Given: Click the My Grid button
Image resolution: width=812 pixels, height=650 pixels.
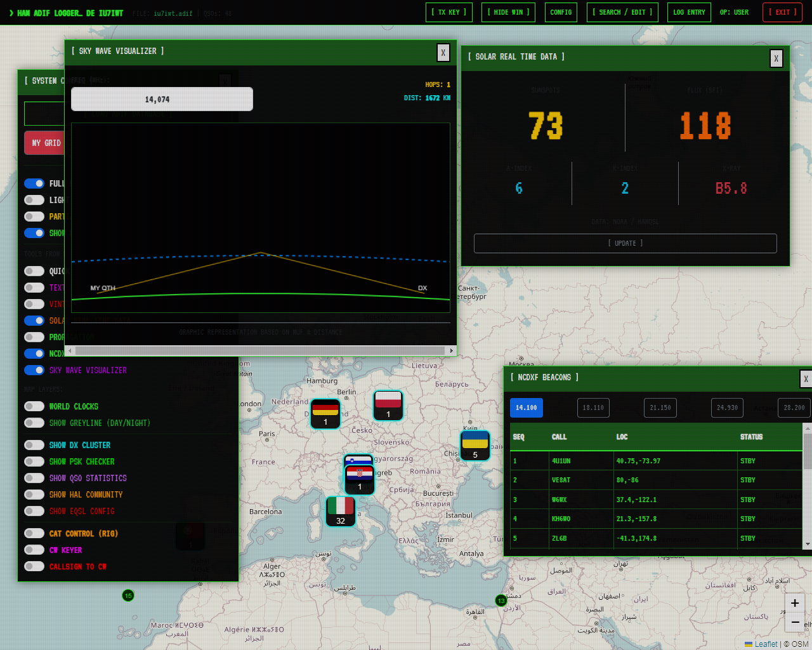Looking at the screenshot, I should [46, 143].
